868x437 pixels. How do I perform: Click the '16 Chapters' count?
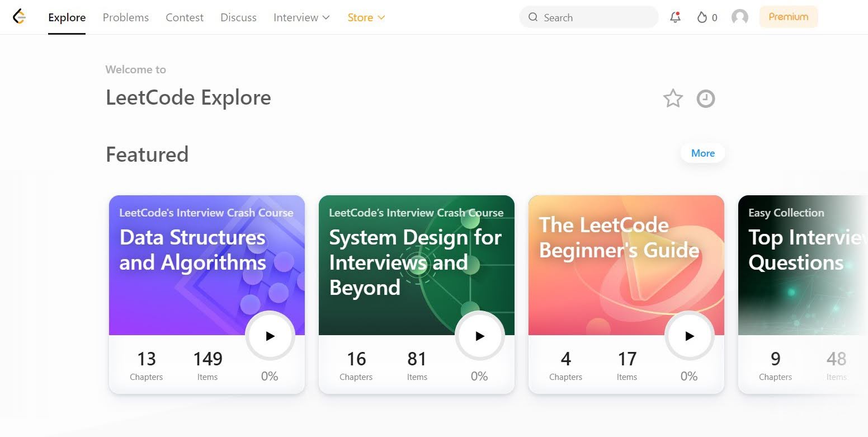(356, 366)
